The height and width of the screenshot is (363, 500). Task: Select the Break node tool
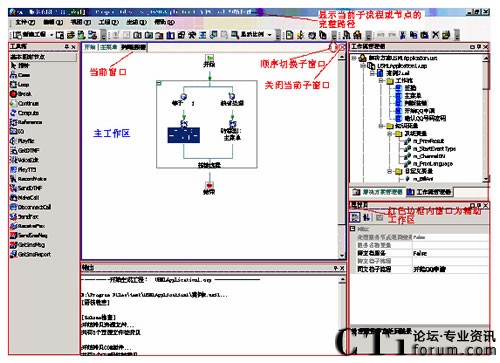21,94
